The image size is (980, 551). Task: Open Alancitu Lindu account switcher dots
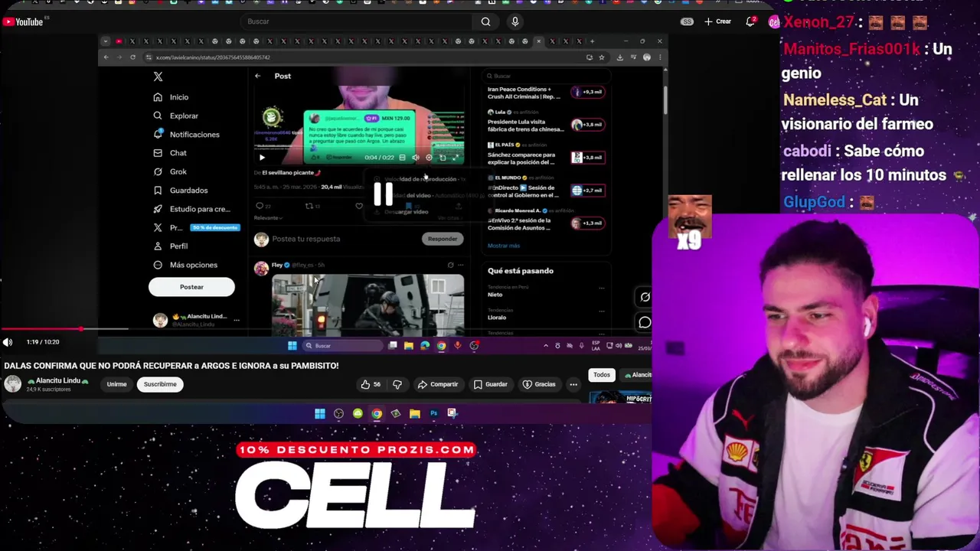tap(237, 320)
